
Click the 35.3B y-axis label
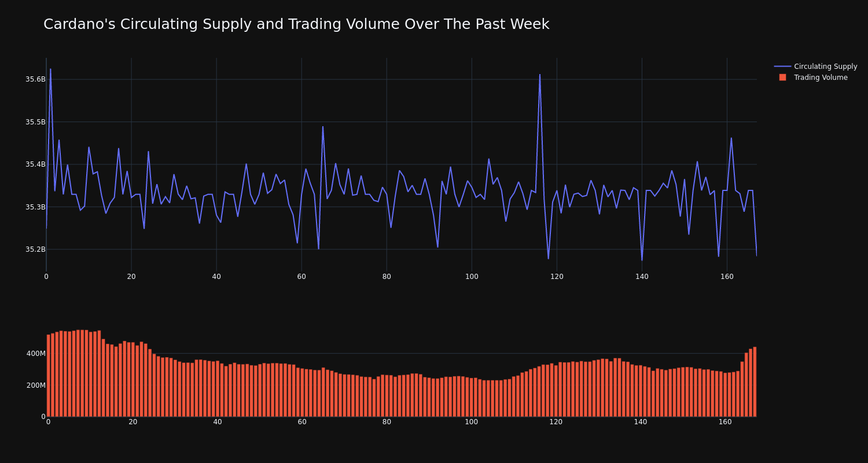click(35, 207)
